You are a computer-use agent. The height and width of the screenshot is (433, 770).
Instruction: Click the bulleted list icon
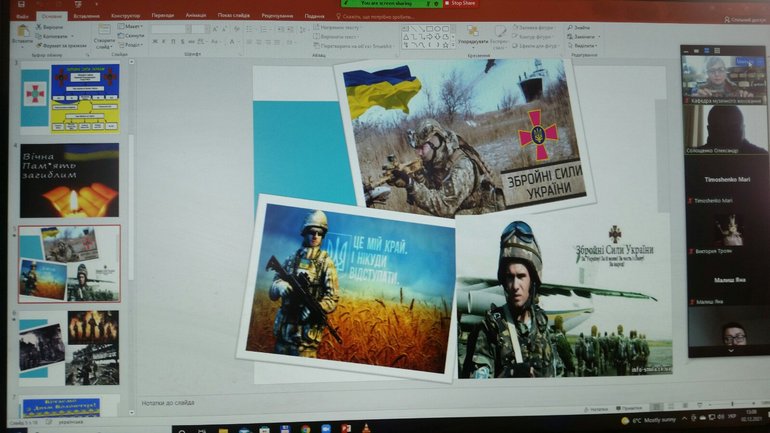click(x=250, y=29)
